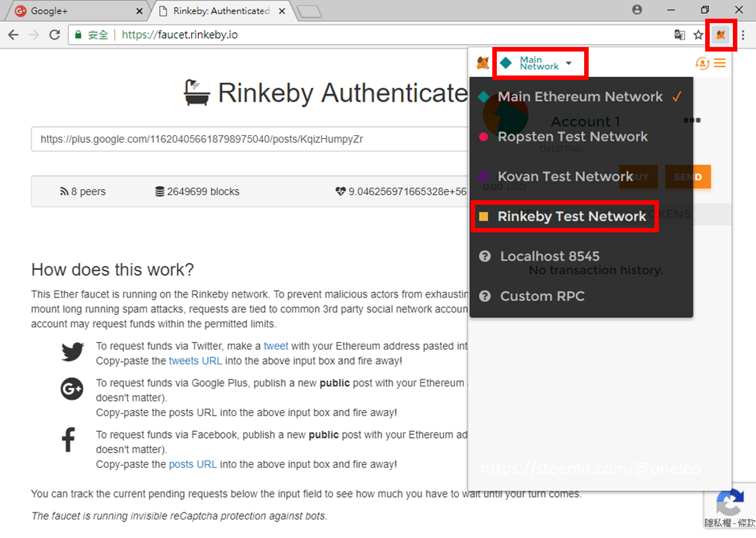Click the Rinkeby Authenticated page title
Image resolution: width=756 pixels, height=538 pixels.
tap(343, 93)
